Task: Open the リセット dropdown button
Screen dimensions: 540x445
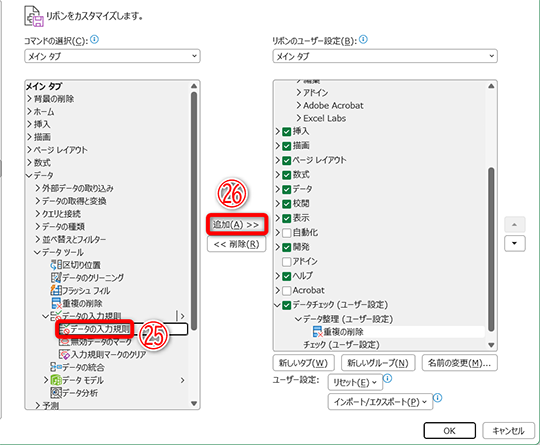Action: 355,382
